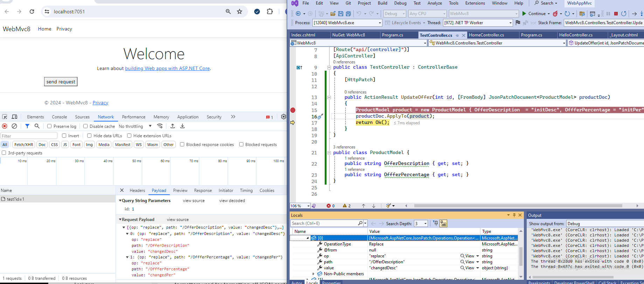Open the Debug menu in Visual Studio
Screen dimensions: 644x284
(400, 3)
